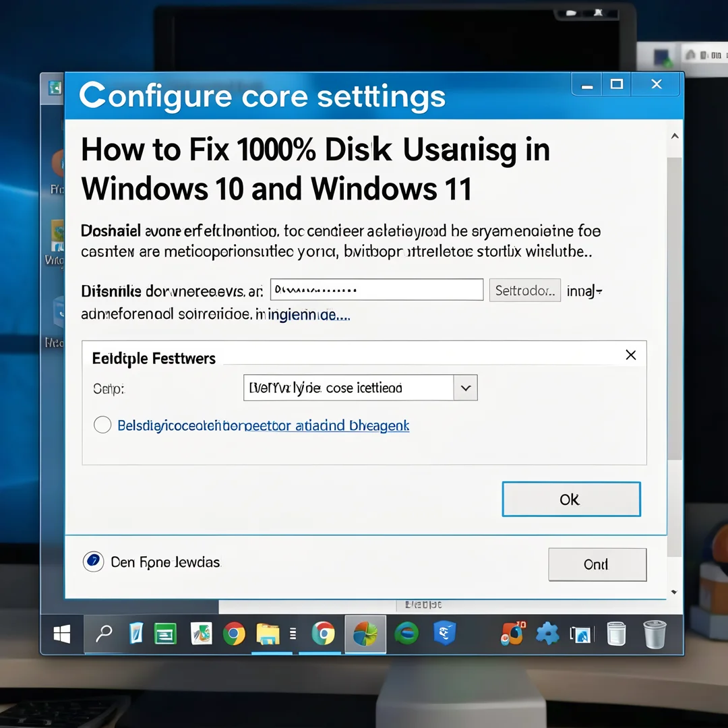Click the blue square icon in the background window
The height and width of the screenshot is (728, 728).
tap(662, 57)
